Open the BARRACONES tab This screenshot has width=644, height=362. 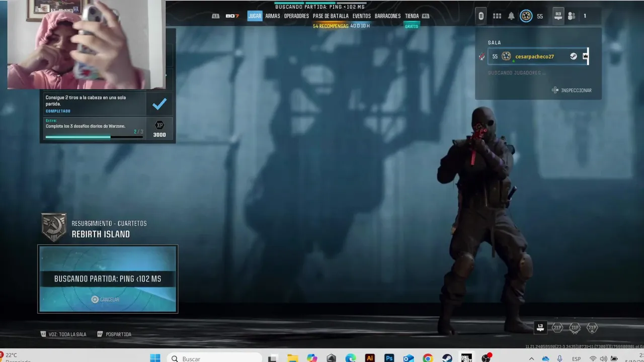[x=387, y=16]
